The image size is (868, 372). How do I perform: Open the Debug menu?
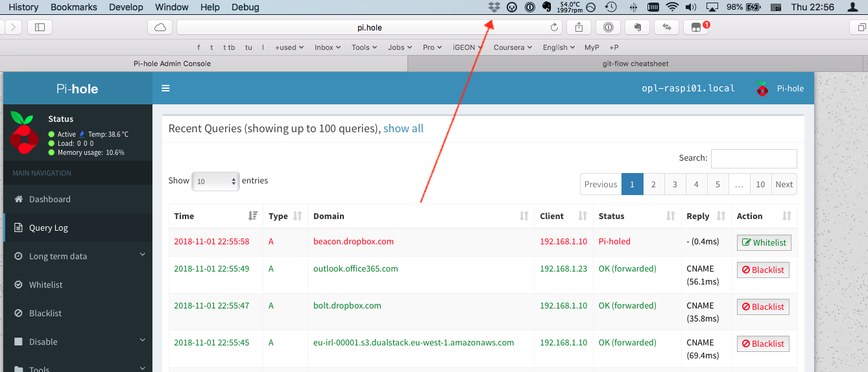[x=245, y=7]
